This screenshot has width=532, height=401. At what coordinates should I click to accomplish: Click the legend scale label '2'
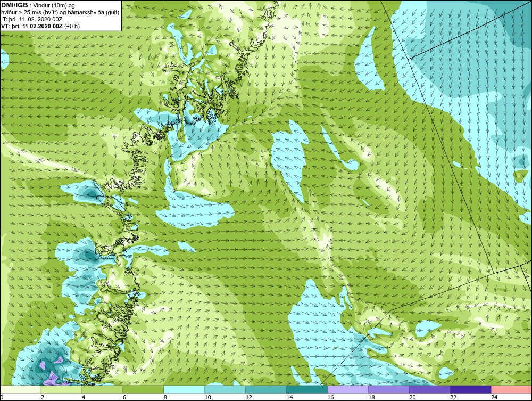[43, 397]
